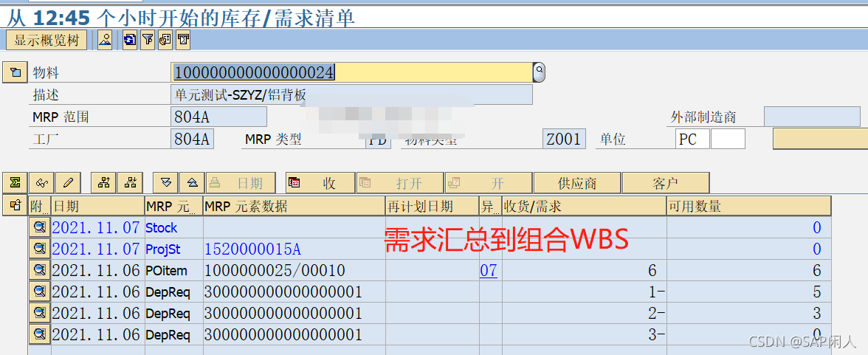Open details icon for Stock row
Viewport: 868px width, 355px height.
click(39, 227)
